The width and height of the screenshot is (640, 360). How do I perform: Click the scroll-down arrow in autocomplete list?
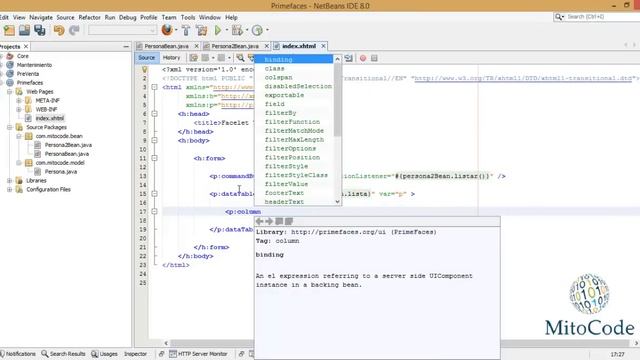coord(338,202)
